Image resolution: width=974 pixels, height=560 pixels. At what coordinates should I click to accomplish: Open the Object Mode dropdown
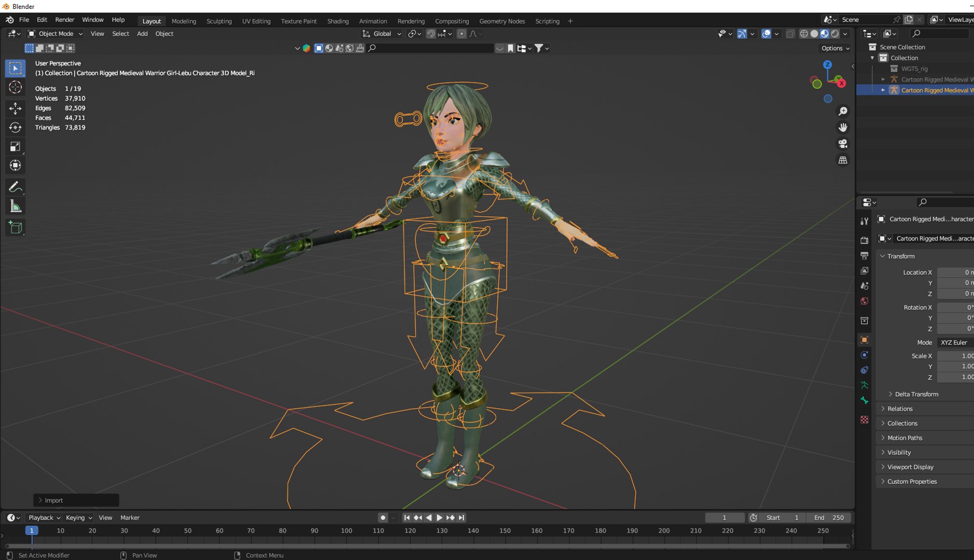pos(55,34)
